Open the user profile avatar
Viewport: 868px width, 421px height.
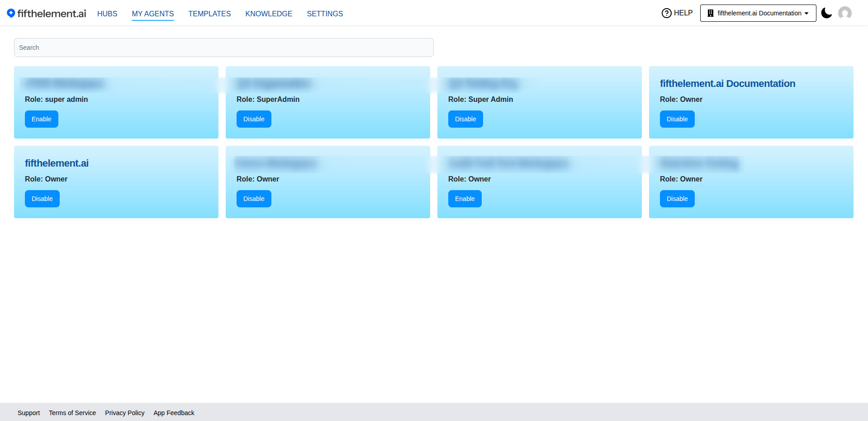[844, 13]
